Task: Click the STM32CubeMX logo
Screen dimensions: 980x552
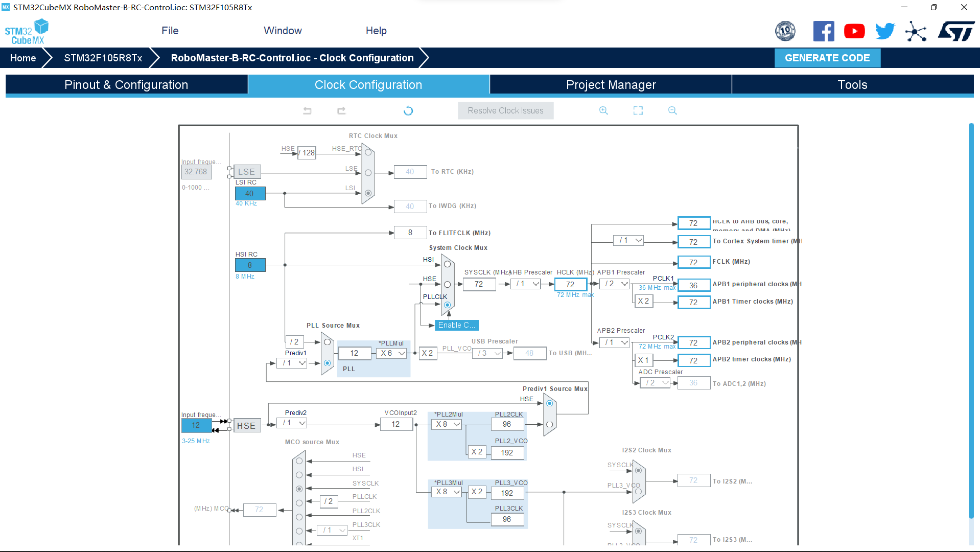Action: pyautogui.click(x=27, y=32)
